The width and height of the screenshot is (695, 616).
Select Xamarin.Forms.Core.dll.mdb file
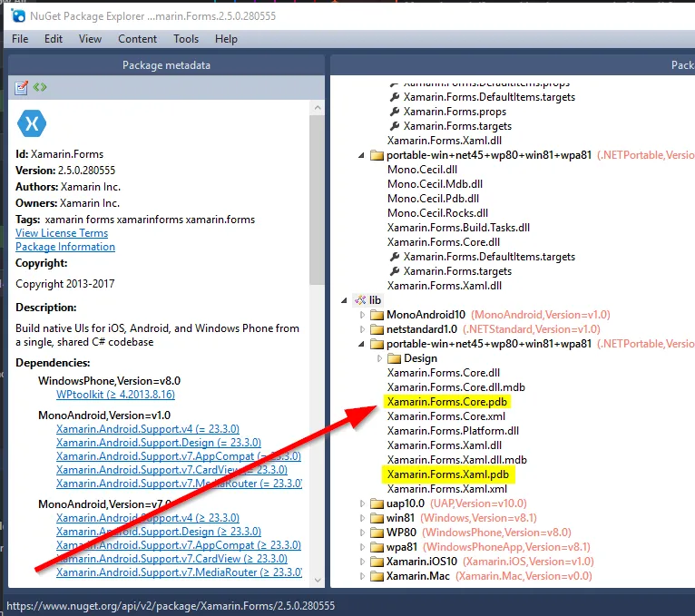pos(456,387)
